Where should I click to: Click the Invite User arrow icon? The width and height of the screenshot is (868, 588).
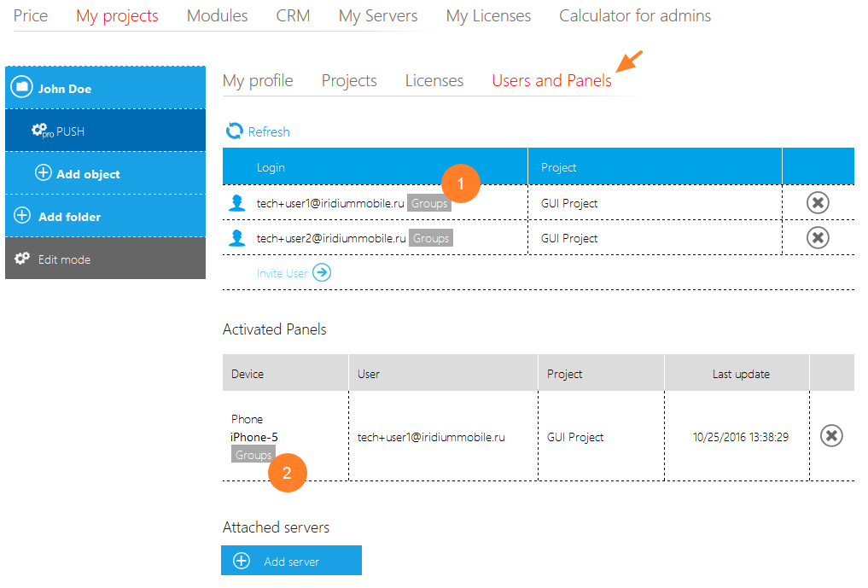[322, 273]
